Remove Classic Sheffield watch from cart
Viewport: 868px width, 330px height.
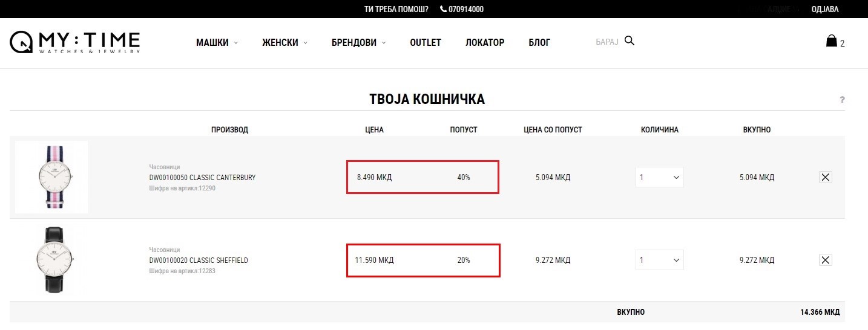click(x=826, y=260)
